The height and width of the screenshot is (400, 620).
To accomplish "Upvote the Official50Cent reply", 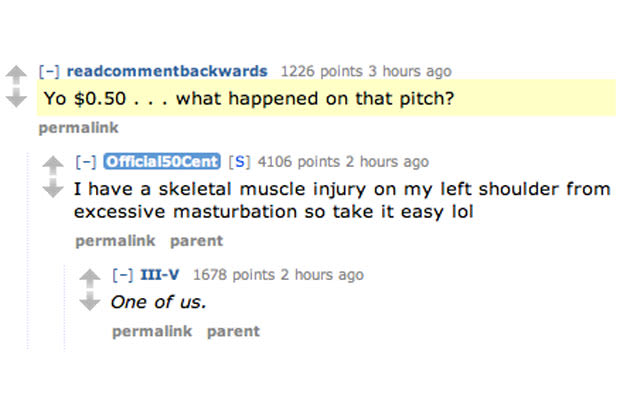I will (x=53, y=165).
